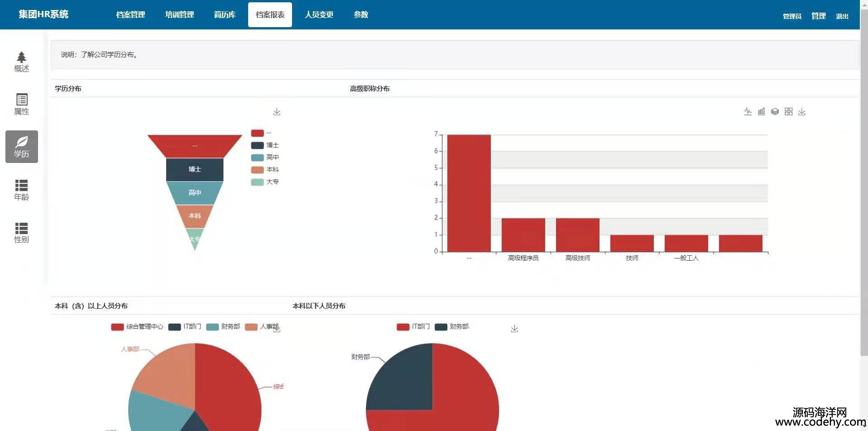Toggle IT部门 legend in left pie chart
868x431 pixels.
185,326
